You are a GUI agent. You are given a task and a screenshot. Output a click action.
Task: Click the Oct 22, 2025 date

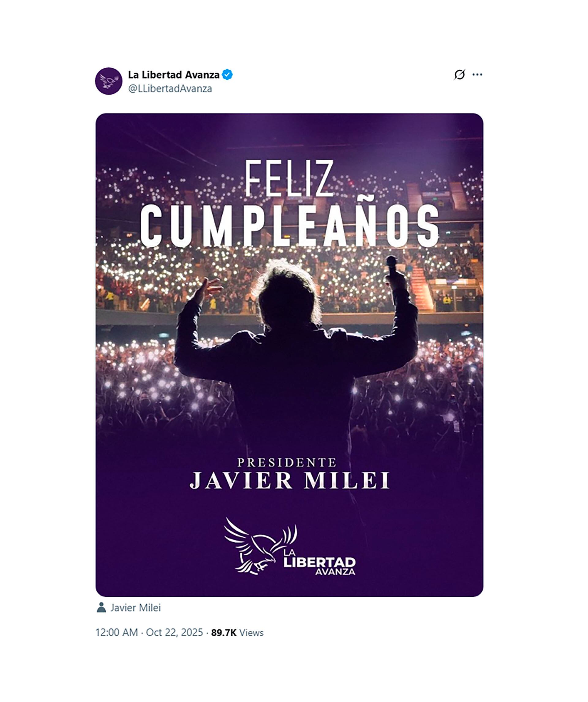click(174, 633)
